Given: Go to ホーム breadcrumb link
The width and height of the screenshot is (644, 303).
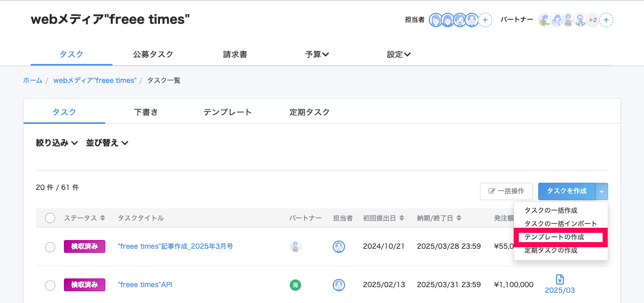Looking at the screenshot, I should click(x=33, y=80).
